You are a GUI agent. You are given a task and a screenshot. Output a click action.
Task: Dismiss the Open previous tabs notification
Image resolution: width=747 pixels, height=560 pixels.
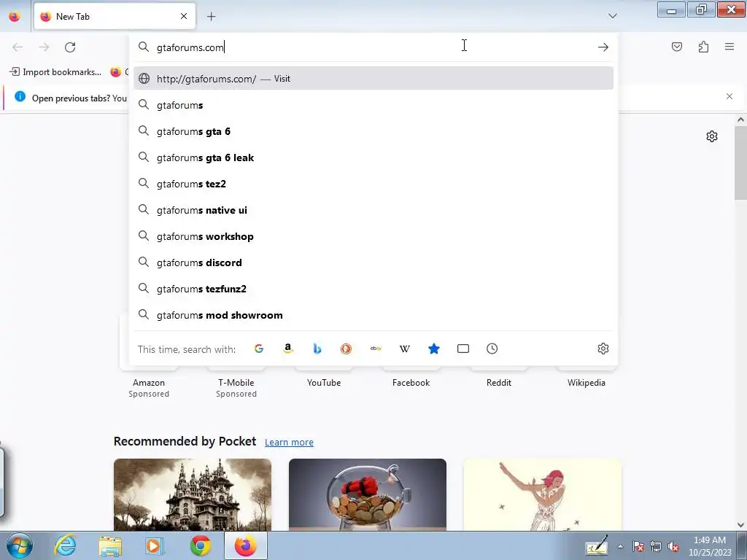pyautogui.click(x=729, y=96)
